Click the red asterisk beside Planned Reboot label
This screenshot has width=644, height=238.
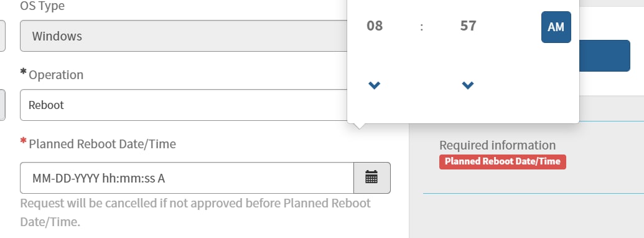pos(24,141)
